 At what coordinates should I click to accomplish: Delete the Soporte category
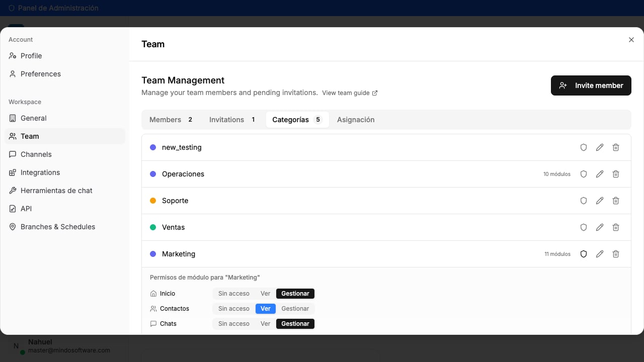point(616,201)
